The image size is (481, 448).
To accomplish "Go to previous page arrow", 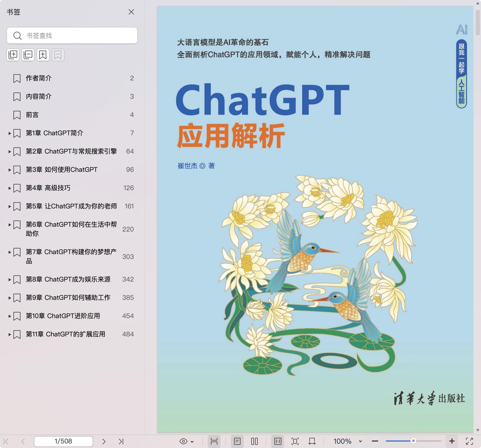I will point(23,441).
